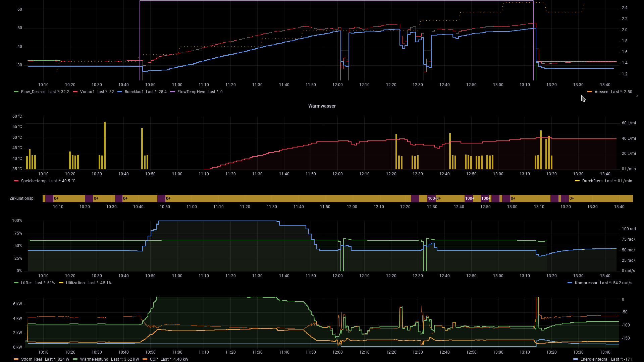
Task: Toggle the EnergieIntegral series in legend
Action: [594, 359]
